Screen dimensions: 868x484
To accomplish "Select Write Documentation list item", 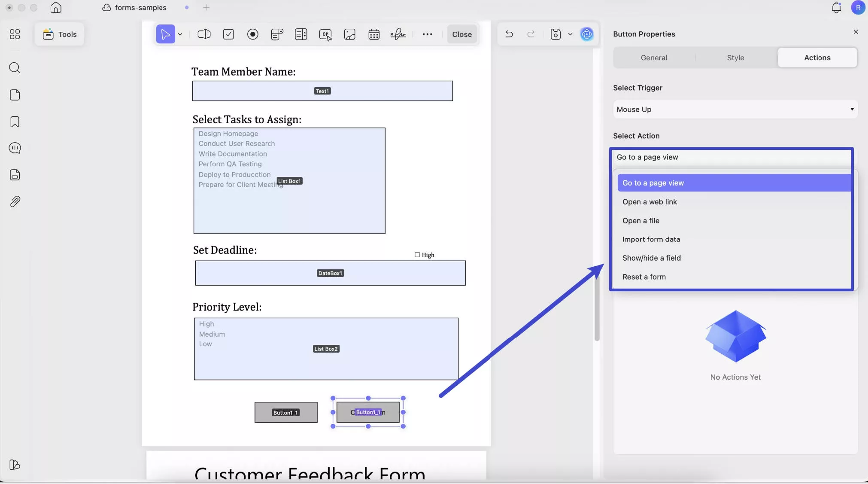I will pyautogui.click(x=233, y=154).
